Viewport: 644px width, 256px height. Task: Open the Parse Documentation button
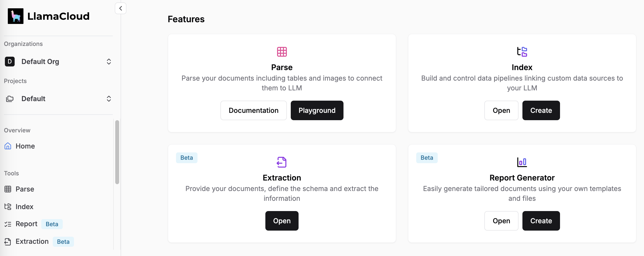coord(253,111)
